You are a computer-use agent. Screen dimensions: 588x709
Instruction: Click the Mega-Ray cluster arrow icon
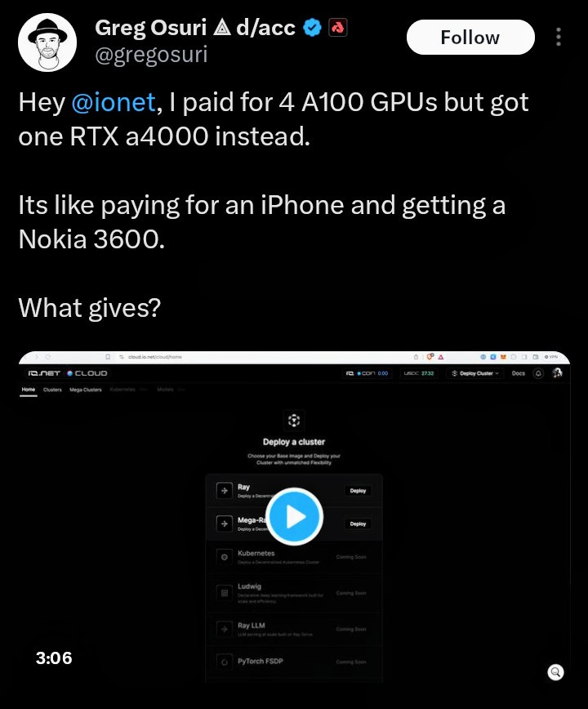tap(225, 524)
